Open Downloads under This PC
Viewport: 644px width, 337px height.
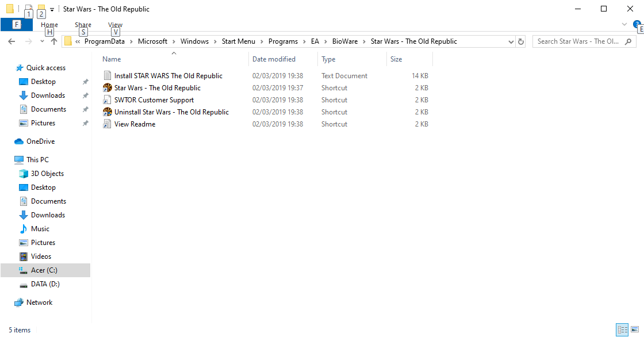[48, 215]
